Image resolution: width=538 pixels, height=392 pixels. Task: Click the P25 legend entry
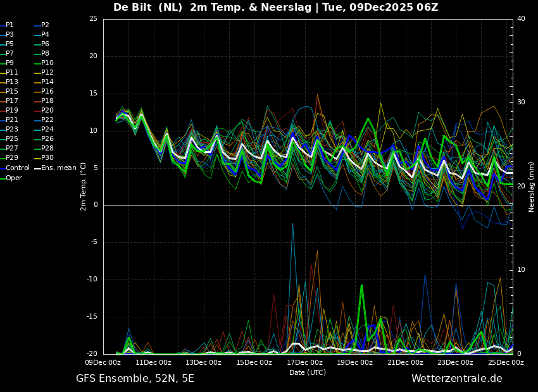point(9,138)
